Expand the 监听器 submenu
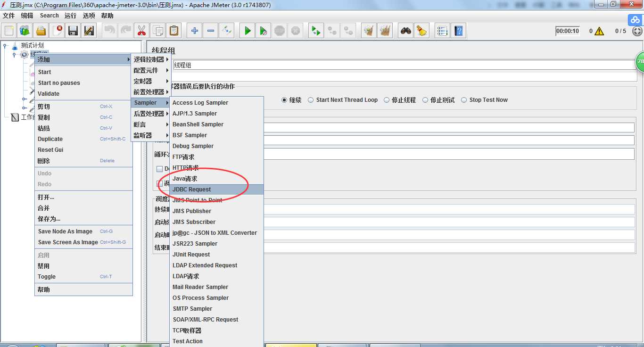Image resolution: width=644 pixels, height=347 pixels. (151, 135)
